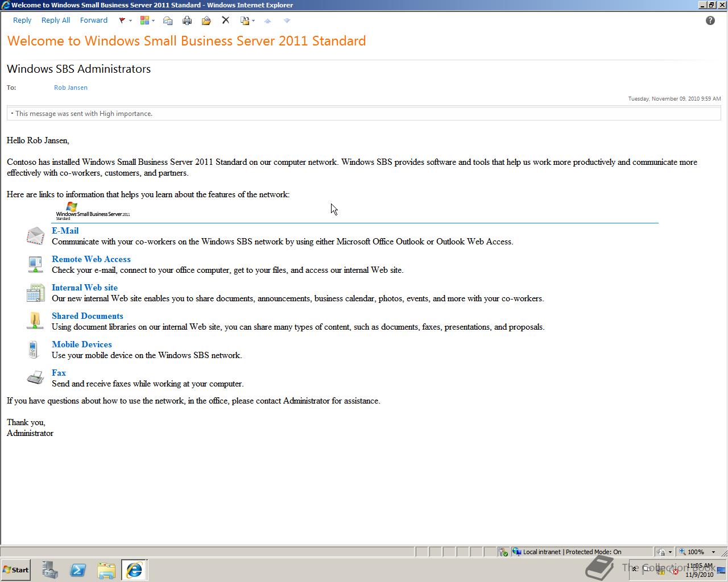Click the fax machine icon beside Fax
Viewport: 728px width, 582px height.
(x=35, y=377)
